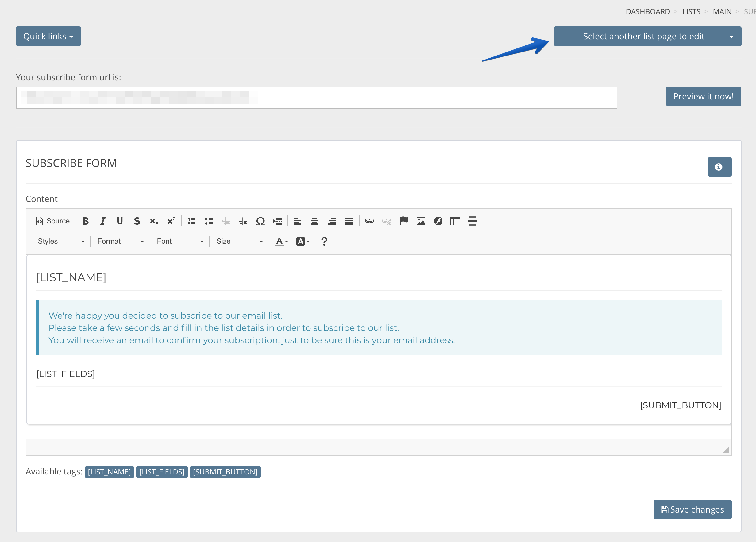Insert an image into the form
Screen dimensions: 756x542
421,221
